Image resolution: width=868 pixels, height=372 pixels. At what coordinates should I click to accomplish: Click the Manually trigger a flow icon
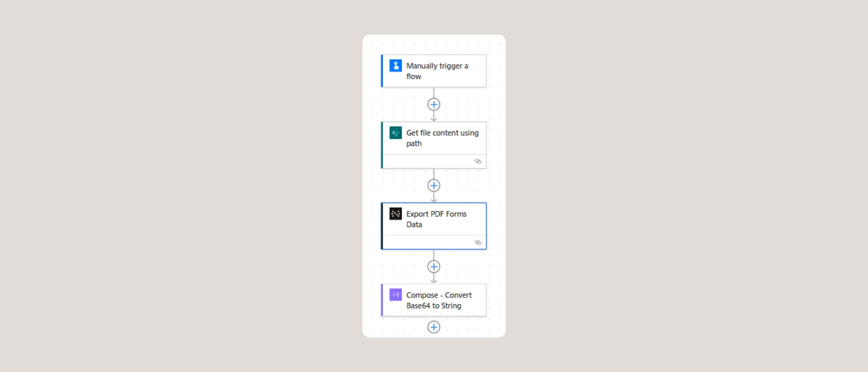click(395, 65)
